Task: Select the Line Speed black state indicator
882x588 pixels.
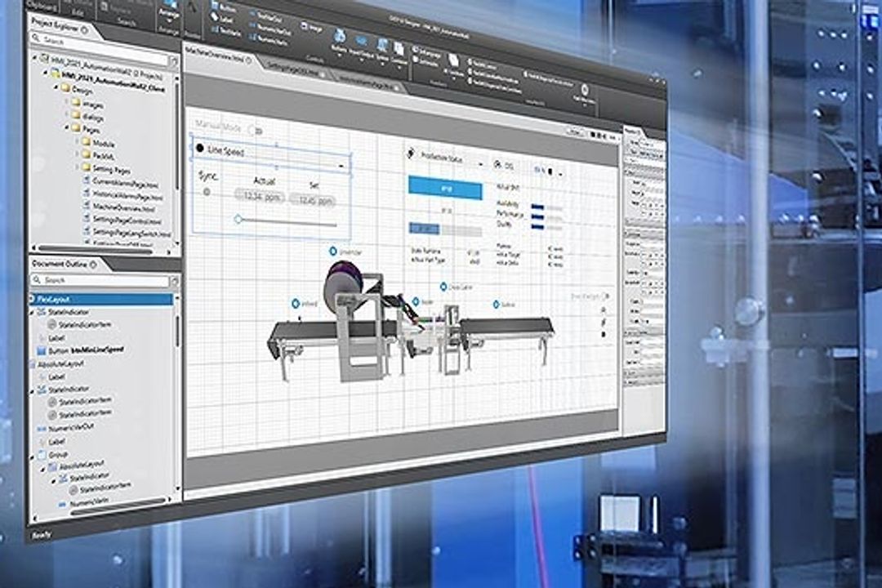Action: click(200, 148)
